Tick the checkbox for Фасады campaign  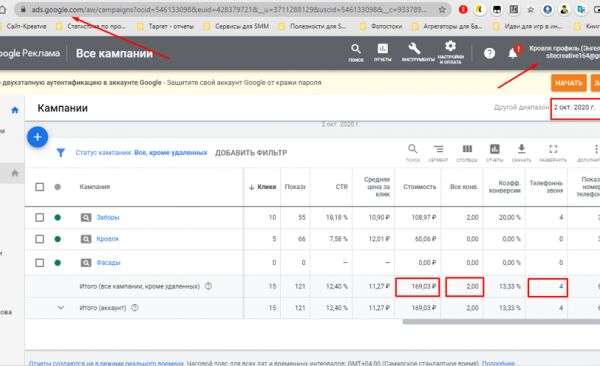39,263
